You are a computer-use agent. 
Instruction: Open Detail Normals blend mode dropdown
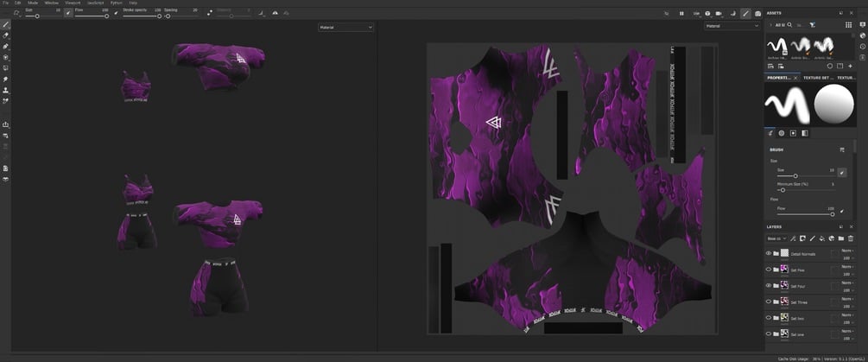(847, 251)
